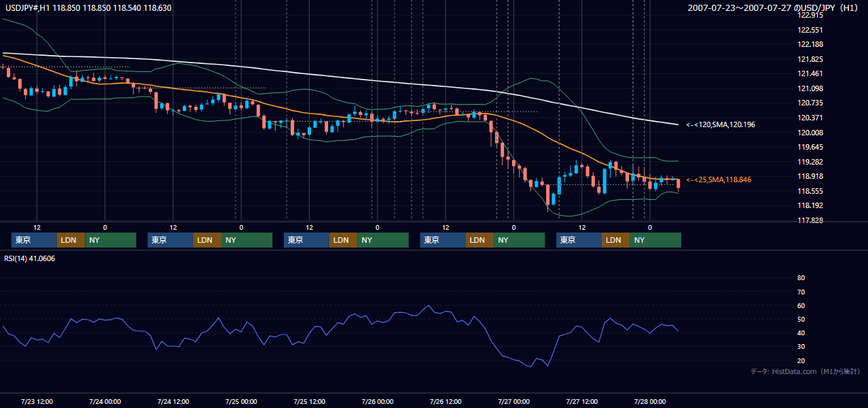
Task: Click price axis label 117.828
Action: [x=810, y=220]
